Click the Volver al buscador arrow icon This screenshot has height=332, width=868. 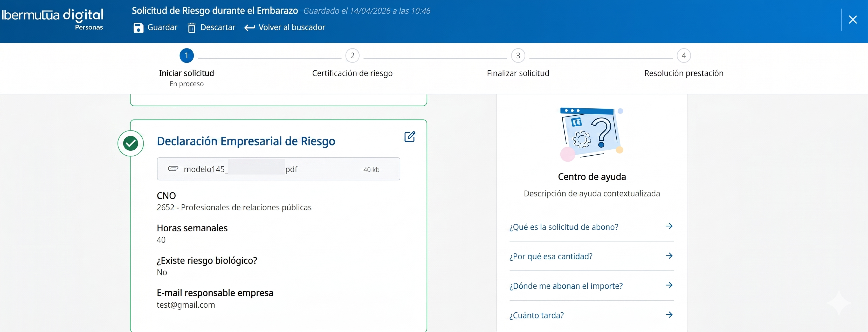pos(249,28)
